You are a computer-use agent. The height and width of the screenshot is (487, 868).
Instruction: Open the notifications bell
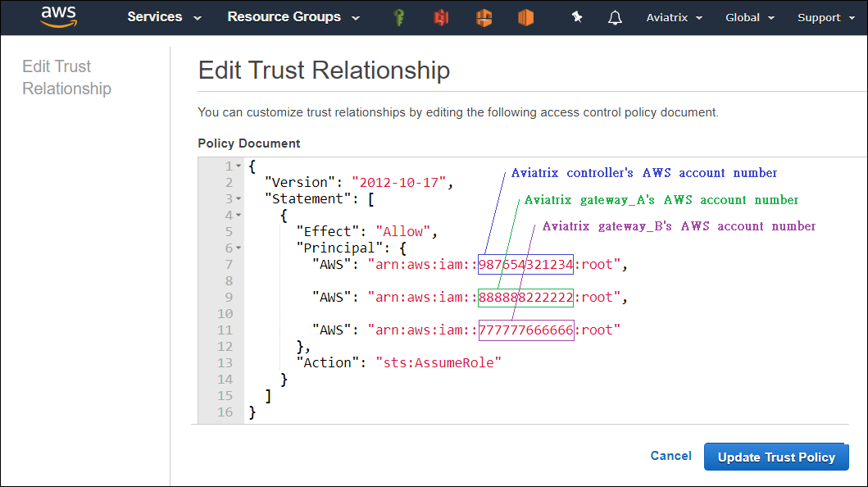[615, 17]
